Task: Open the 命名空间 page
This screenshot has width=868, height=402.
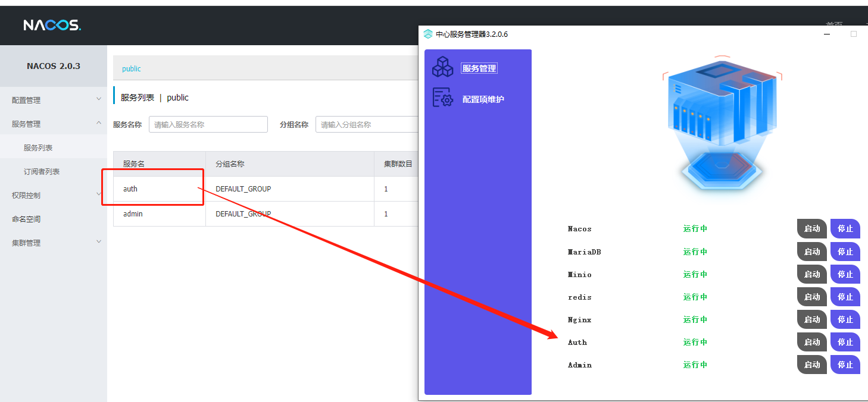Action: coord(26,219)
